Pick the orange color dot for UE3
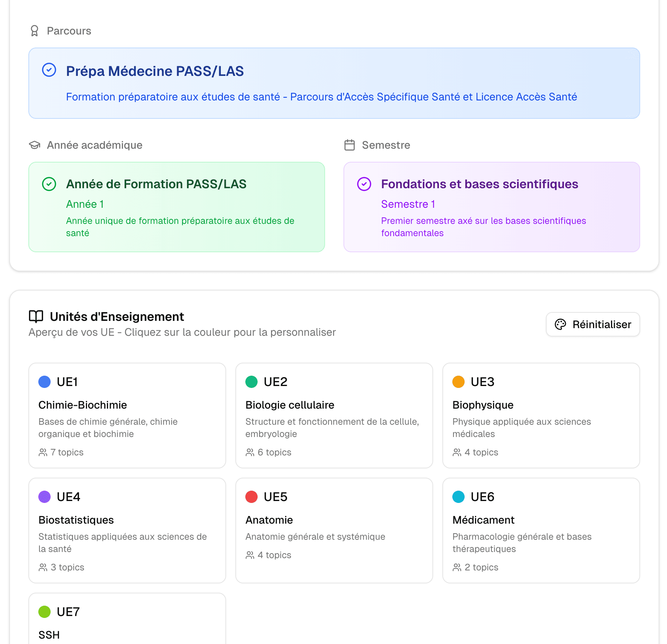 coord(458,382)
